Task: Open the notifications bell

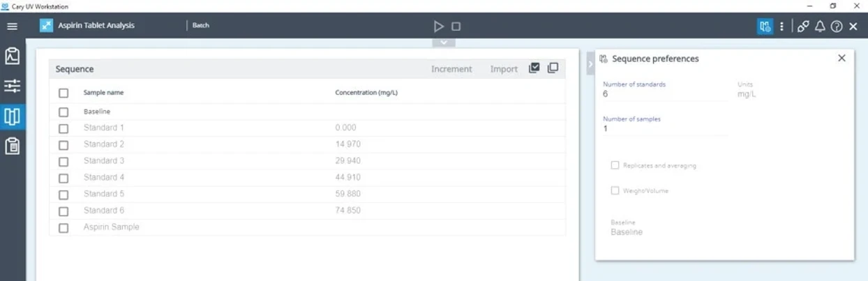Action: pyautogui.click(x=820, y=26)
